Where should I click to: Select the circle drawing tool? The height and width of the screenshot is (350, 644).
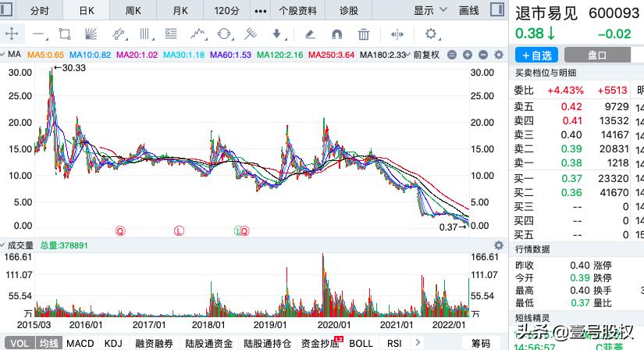(x=225, y=34)
